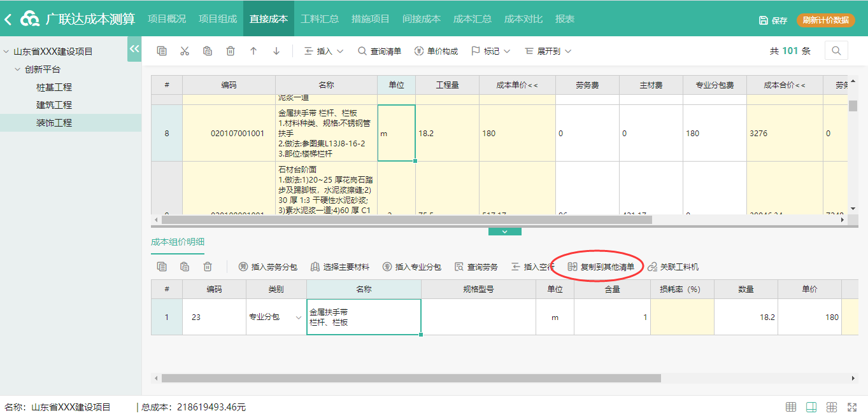Screen dimensions: 868x418
Task: Collapse the 创新平台 tree node
Action: pyautogui.click(x=18, y=69)
